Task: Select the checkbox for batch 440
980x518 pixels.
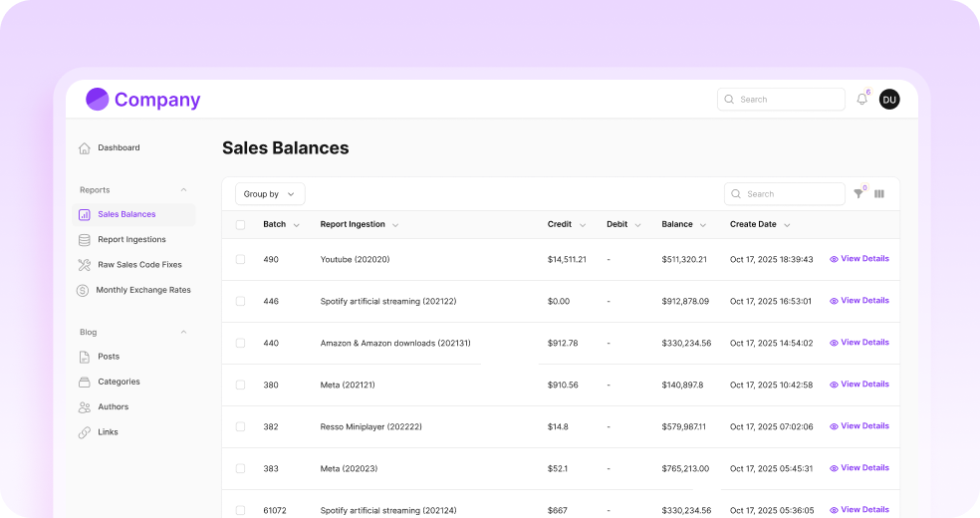Action: tap(241, 343)
